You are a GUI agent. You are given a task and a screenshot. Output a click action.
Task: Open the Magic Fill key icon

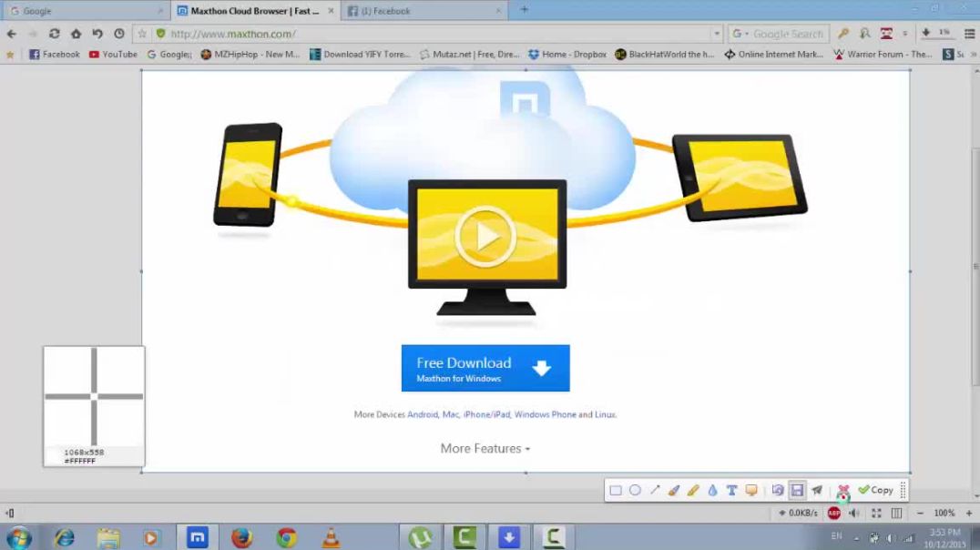click(843, 34)
